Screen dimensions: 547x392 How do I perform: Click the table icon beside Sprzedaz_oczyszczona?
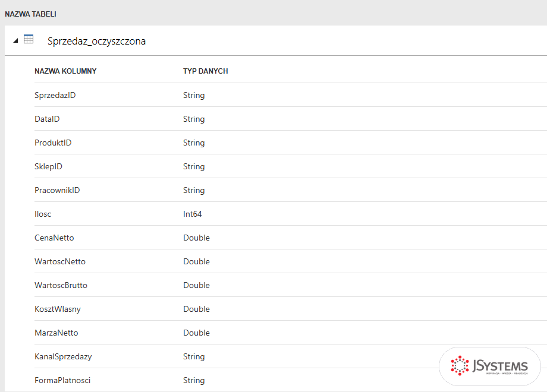pyautogui.click(x=29, y=39)
